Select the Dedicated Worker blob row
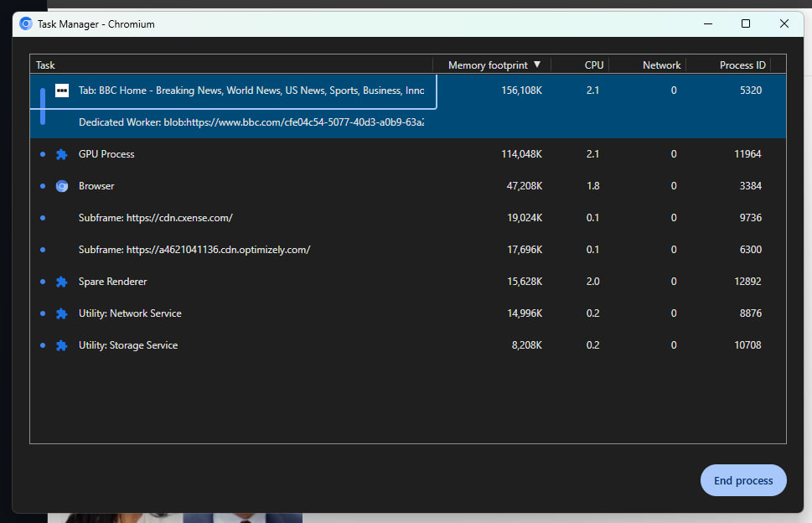This screenshot has width=812, height=523. click(x=251, y=122)
